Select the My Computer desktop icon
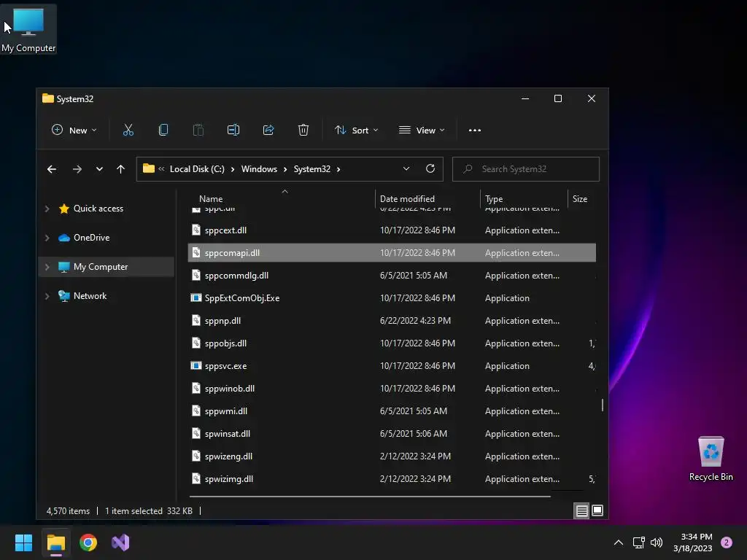 click(x=28, y=29)
